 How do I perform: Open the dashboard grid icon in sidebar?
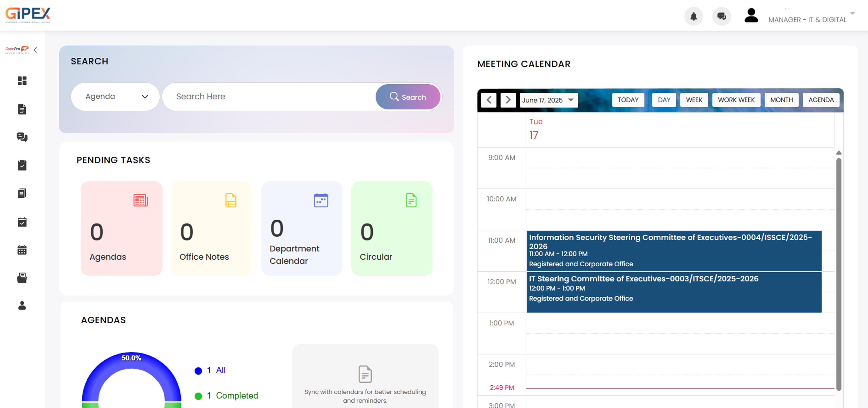[x=22, y=81]
